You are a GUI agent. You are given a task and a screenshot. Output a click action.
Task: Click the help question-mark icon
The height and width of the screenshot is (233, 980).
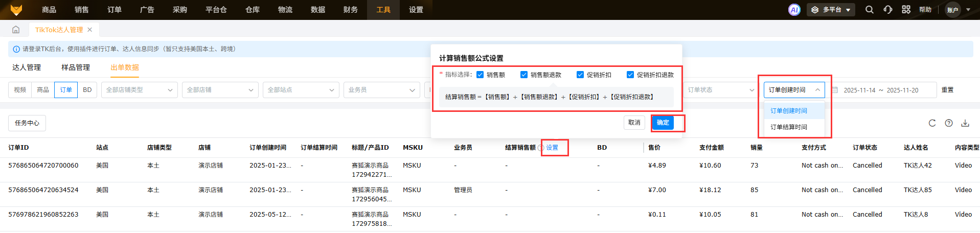point(949,123)
